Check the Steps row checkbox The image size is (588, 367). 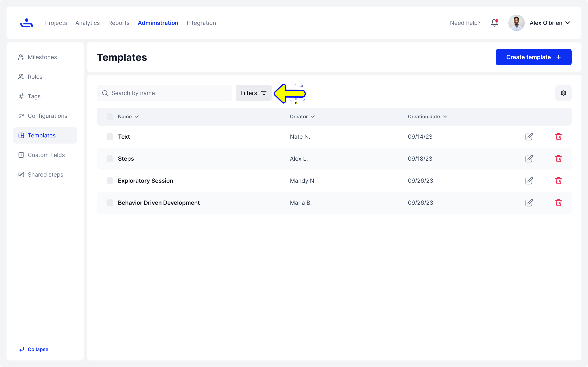110,159
